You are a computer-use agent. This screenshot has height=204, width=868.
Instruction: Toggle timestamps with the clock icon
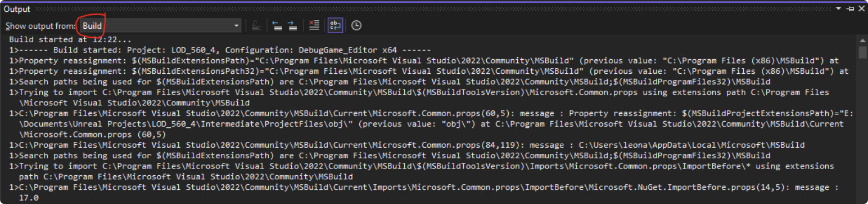[x=356, y=25]
